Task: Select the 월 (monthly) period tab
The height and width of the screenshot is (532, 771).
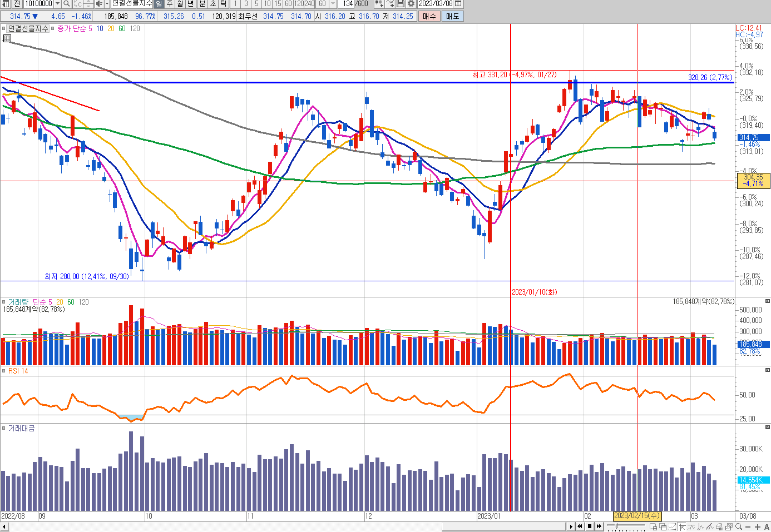Action: tap(180, 4)
